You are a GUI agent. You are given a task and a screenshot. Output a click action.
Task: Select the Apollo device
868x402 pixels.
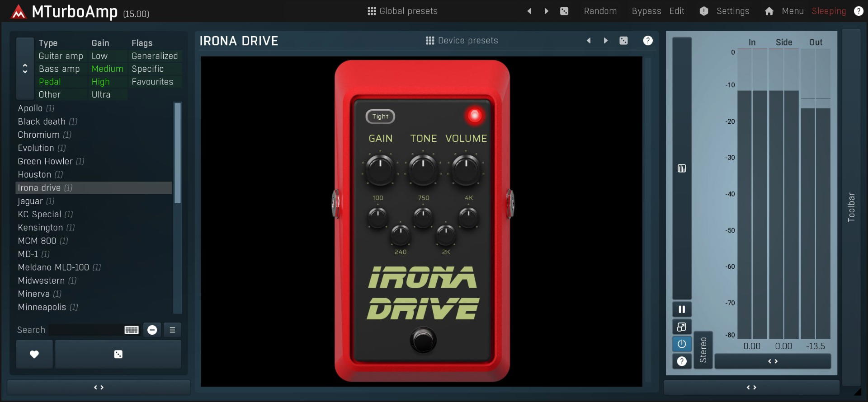94,108
